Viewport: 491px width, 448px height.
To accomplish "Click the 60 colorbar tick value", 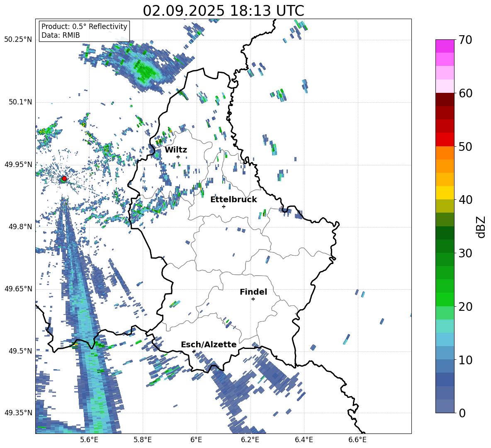I will [465, 93].
